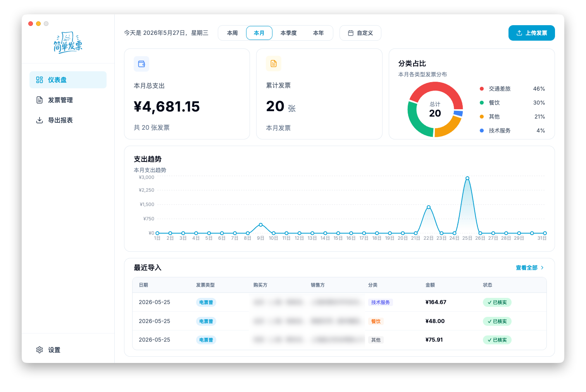Switch the period to 本季度
This screenshot has width=586, height=392.
coord(289,33)
